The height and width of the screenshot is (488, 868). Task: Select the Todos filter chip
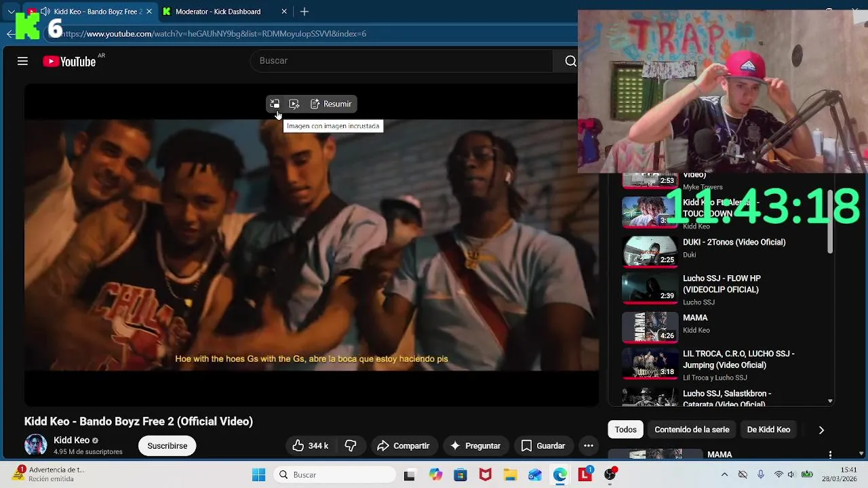coord(625,430)
